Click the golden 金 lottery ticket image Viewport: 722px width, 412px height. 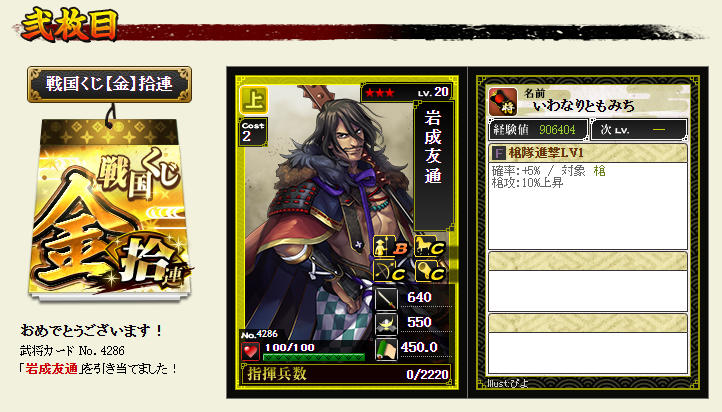[x=110, y=209]
